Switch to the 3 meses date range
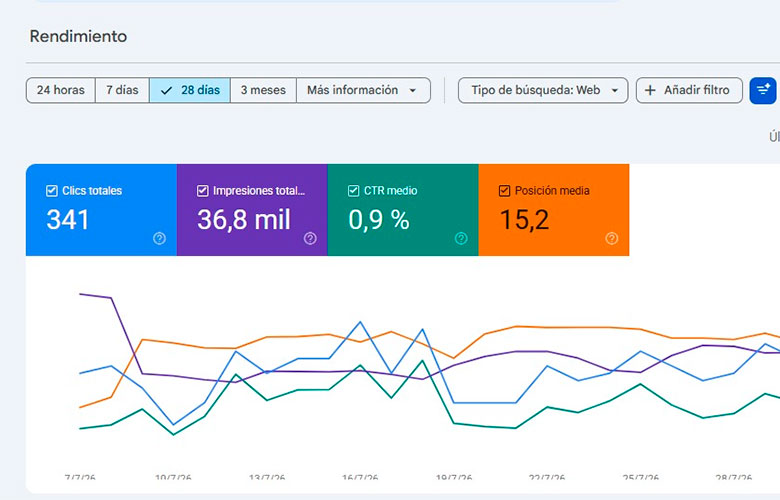The width and height of the screenshot is (780, 500). click(x=263, y=90)
